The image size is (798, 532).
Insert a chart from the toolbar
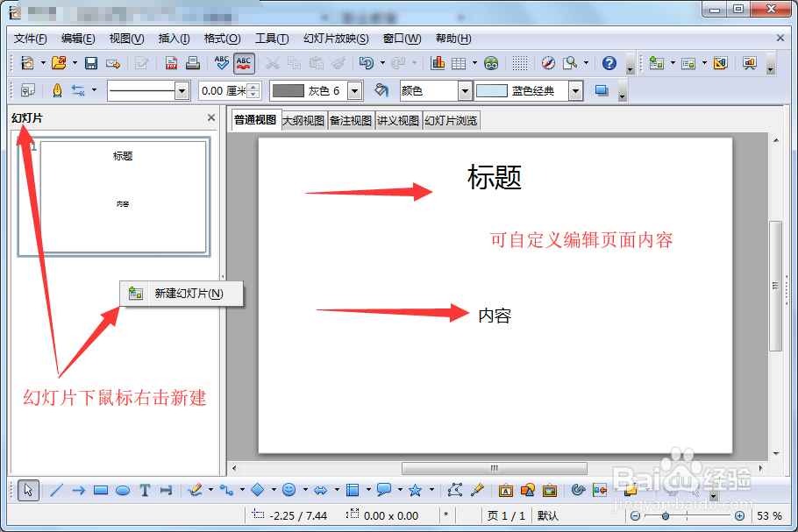coord(438,63)
